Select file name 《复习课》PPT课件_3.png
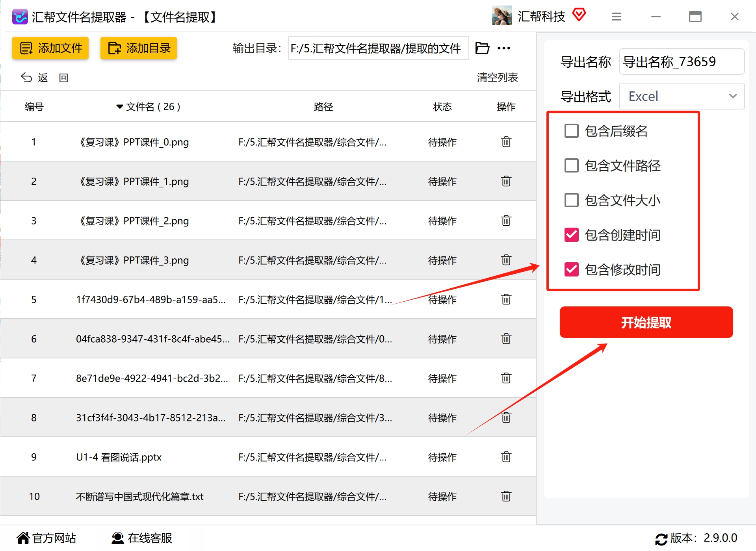 click(133, 260)
